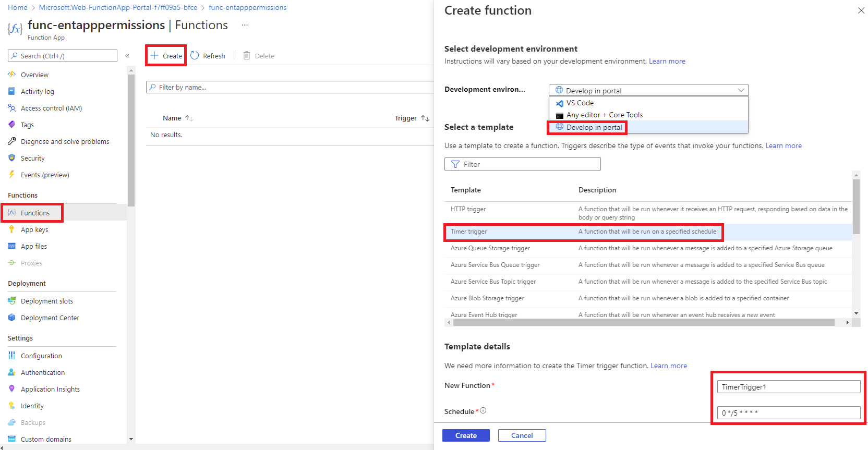Click the Diagnose and solve problems wrench icon
Screen dimensions: 868x450
[12, 141]
